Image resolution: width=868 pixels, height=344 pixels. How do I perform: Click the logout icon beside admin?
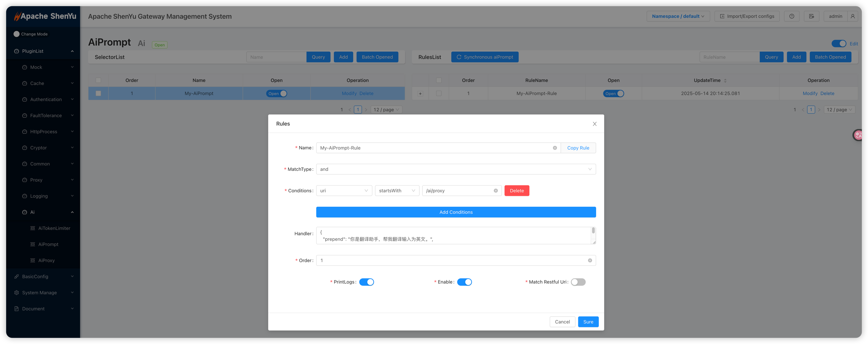tap(812, 16)
